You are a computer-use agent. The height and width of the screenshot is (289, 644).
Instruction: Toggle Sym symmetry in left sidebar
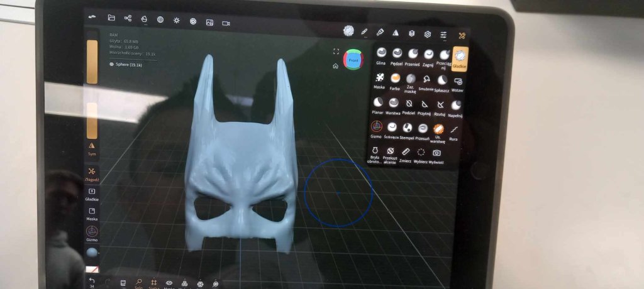(x=92, y=147)
